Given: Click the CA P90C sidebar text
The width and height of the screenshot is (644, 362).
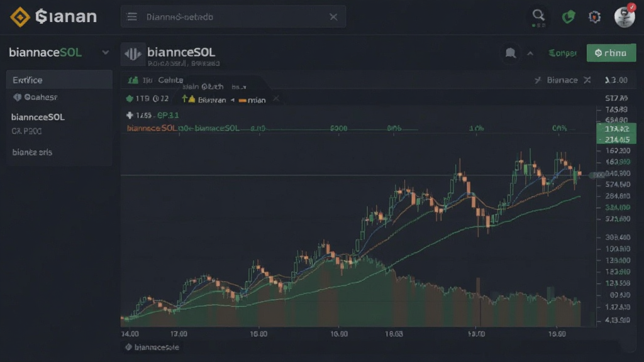Looking at the screenshot, I should coord(26,131).
